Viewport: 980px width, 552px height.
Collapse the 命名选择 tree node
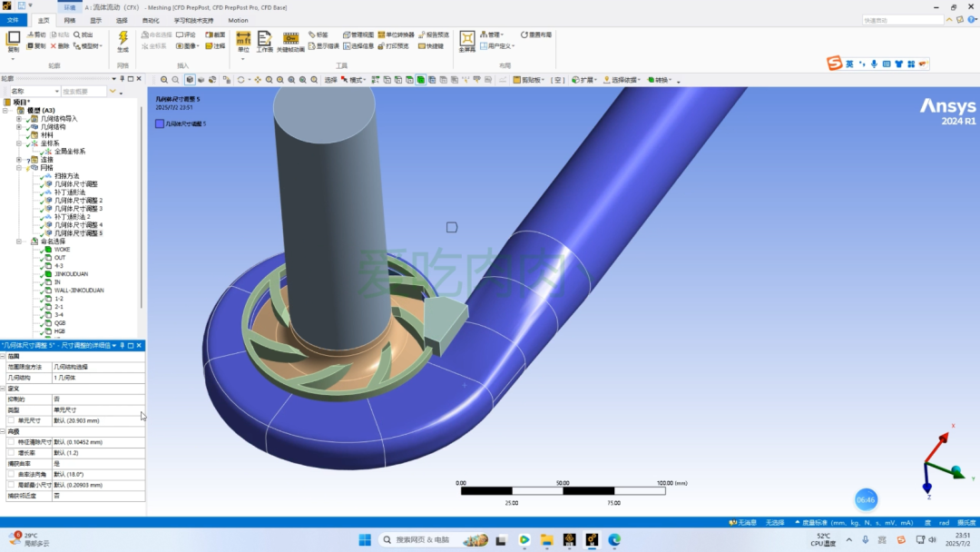(x=19, y=241)
